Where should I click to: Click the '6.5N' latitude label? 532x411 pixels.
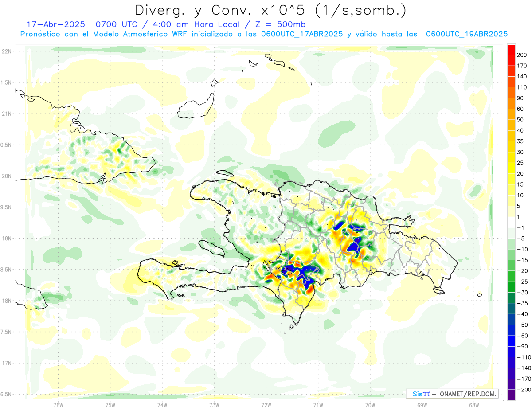point(7,394)
